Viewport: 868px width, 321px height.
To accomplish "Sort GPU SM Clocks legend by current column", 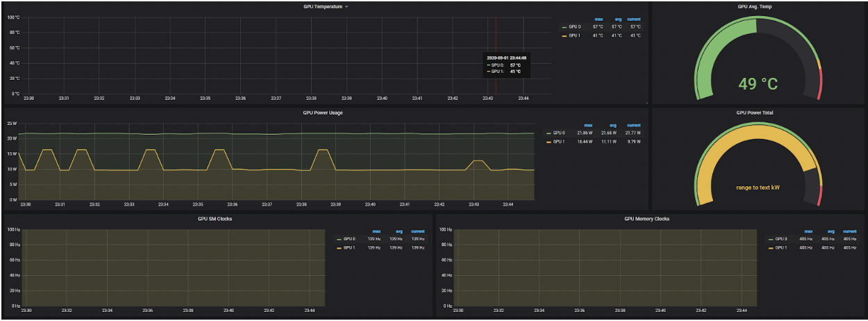I will point(417,231).
